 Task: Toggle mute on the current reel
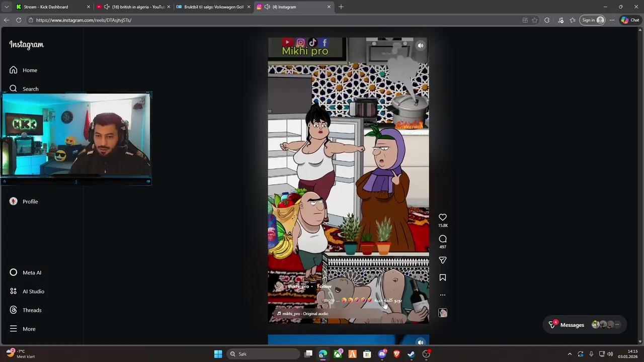(x=421, y=45)
